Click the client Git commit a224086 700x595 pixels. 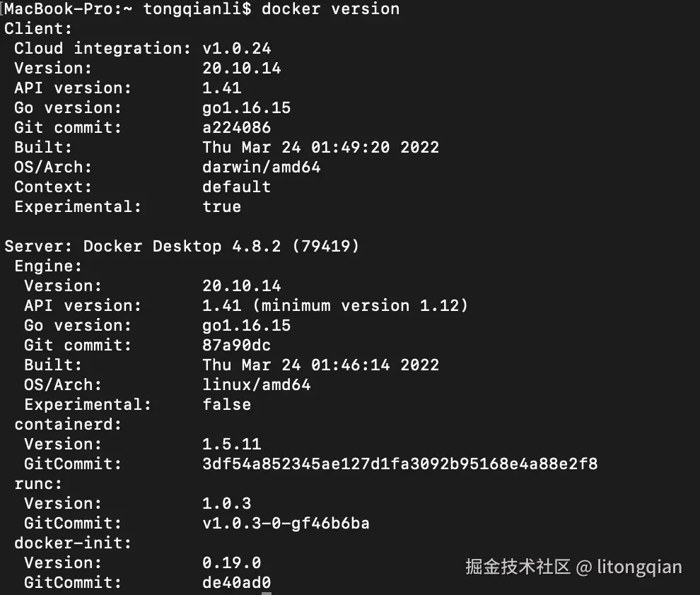[x=236, y=128]
